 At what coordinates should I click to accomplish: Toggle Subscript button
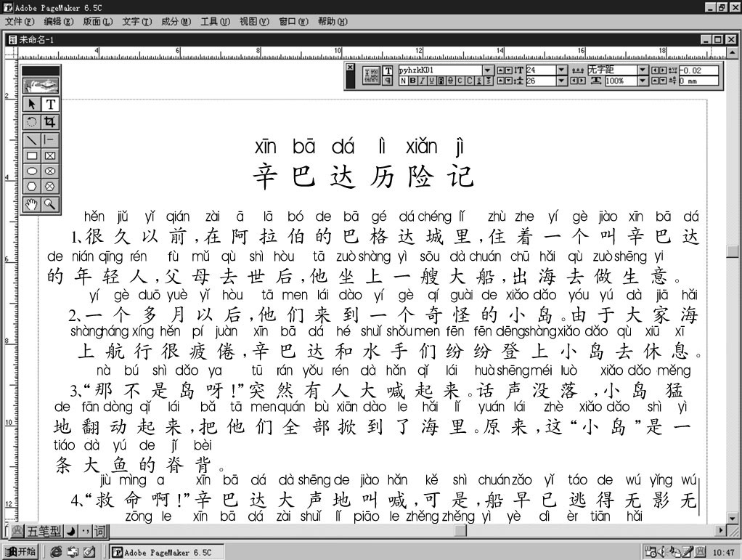[489, 81]
